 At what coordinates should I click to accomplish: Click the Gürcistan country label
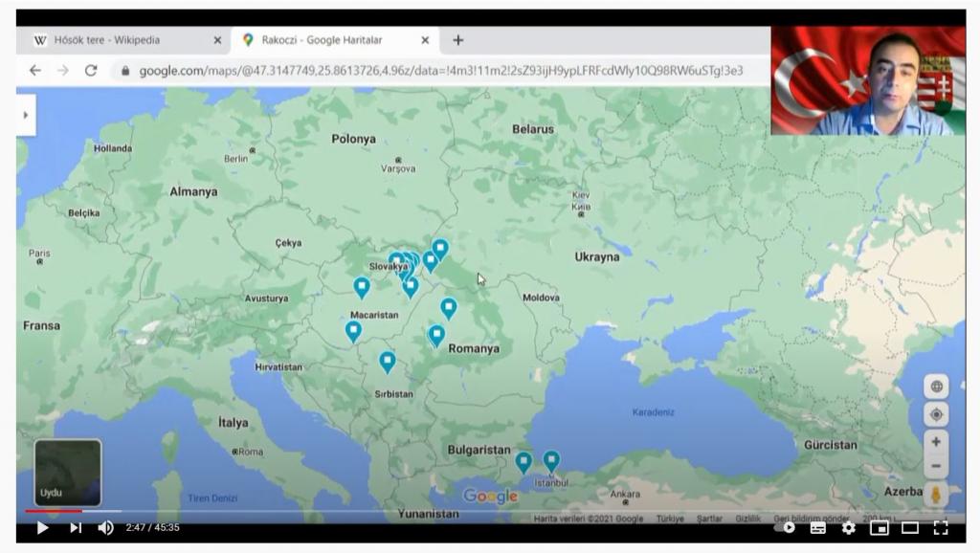point(831,445)
